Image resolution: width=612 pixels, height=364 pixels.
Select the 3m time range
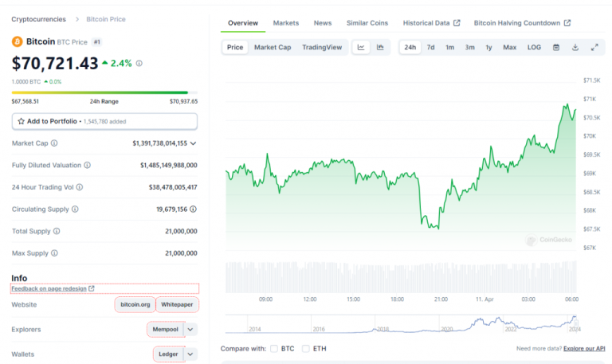click(469, 47)
